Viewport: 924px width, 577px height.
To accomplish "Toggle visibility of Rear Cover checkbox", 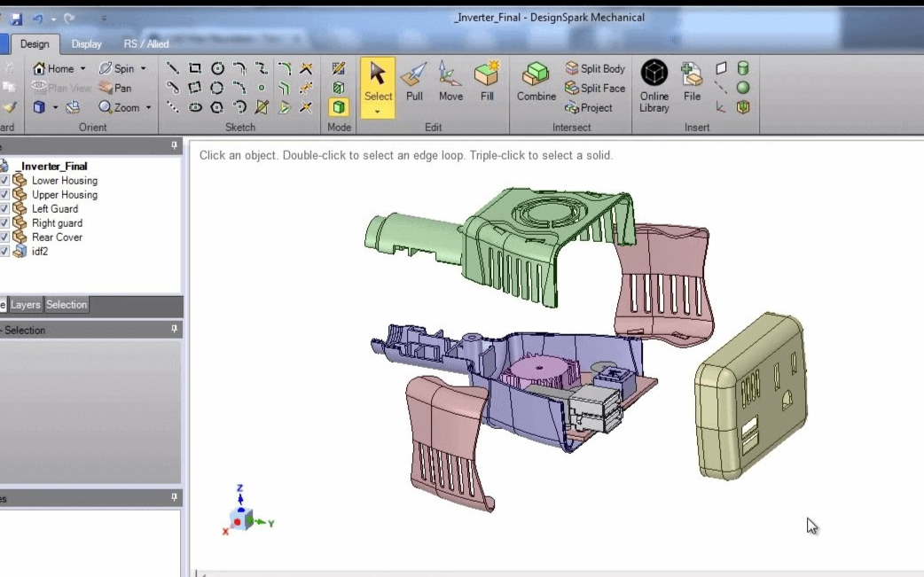I will [x=4, y=237].
